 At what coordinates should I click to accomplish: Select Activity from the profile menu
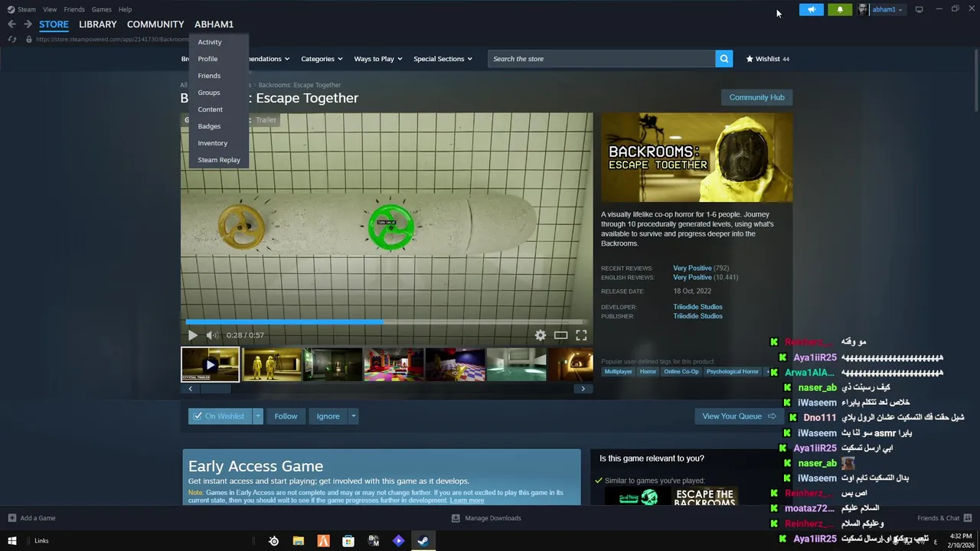coord(210,42)
